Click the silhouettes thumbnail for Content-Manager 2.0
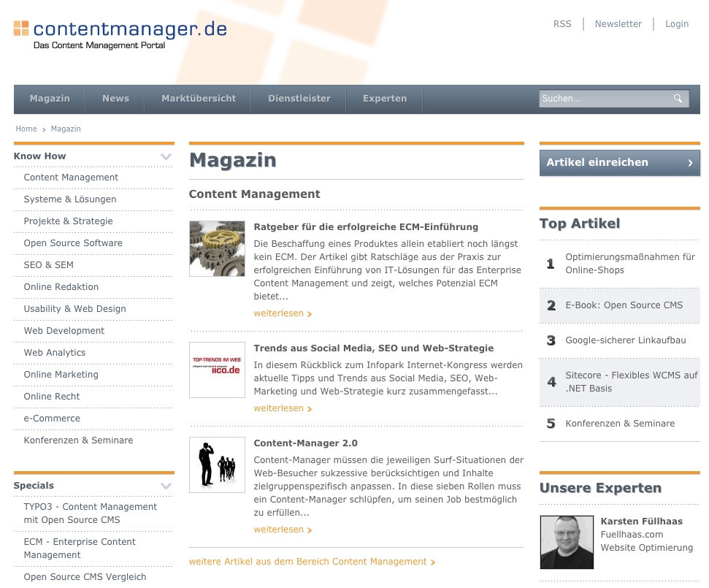709x588 pixels. click(217, 465)
